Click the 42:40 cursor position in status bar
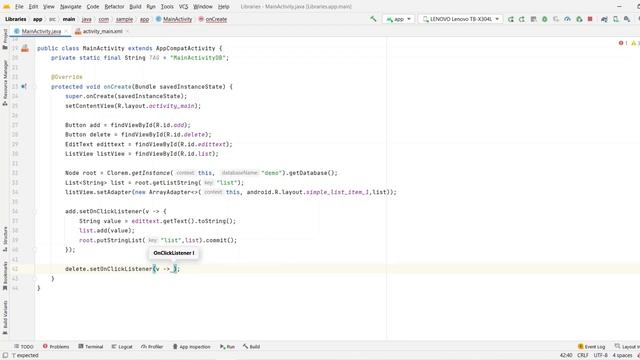This screenshot has width=640, height=360. [x=566, y=356]
